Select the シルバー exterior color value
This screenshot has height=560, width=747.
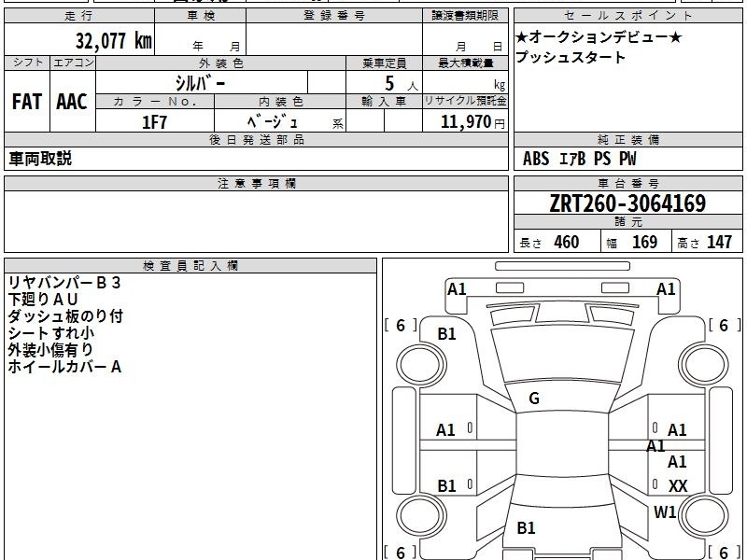tap(201, 83)
